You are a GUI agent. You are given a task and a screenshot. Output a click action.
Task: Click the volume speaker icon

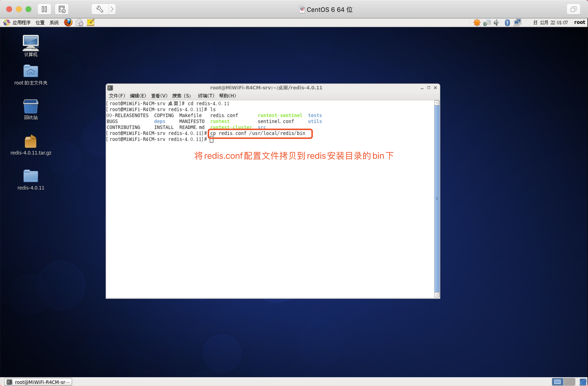496,23
